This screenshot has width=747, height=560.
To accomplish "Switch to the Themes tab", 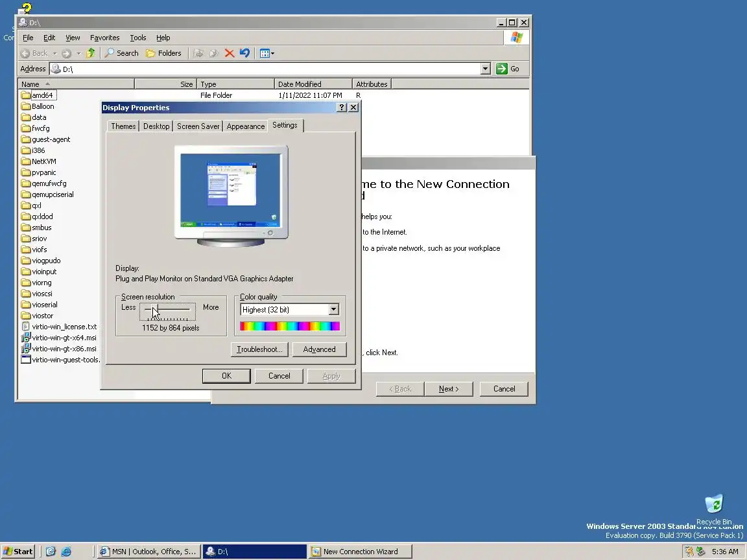I will (123, 126).
